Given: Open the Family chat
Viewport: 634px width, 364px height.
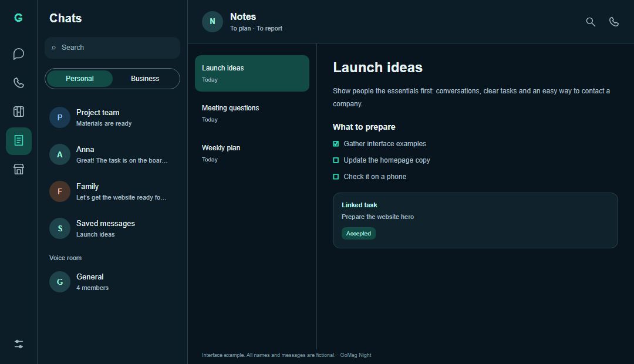Looking at the screenshot, I should click(x=112, y=191).
